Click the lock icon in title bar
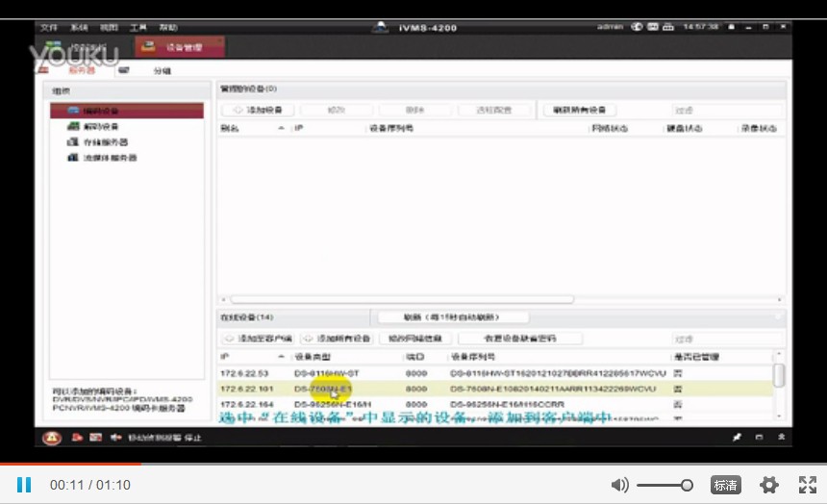The width and height of the screenshot is (827, 504). 731,27
